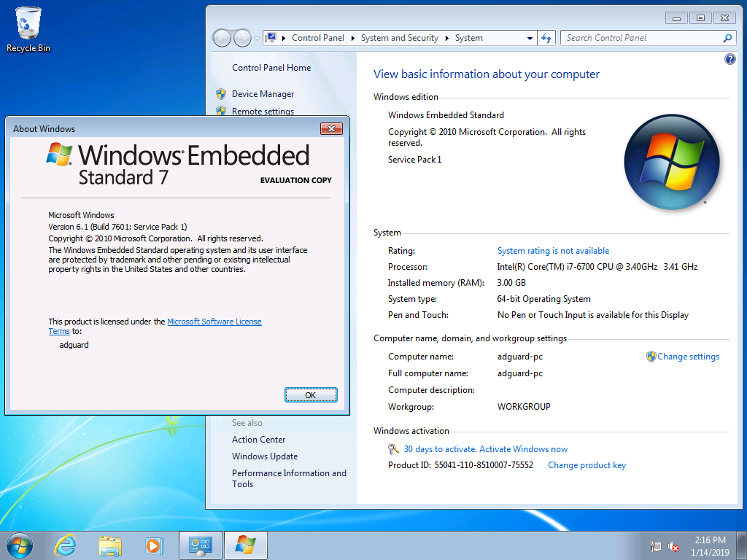The height and width of the screenshot is (560, 747).
Task: Open Windows Explorer folder icon in taskbar
Action: pos(109,545)
